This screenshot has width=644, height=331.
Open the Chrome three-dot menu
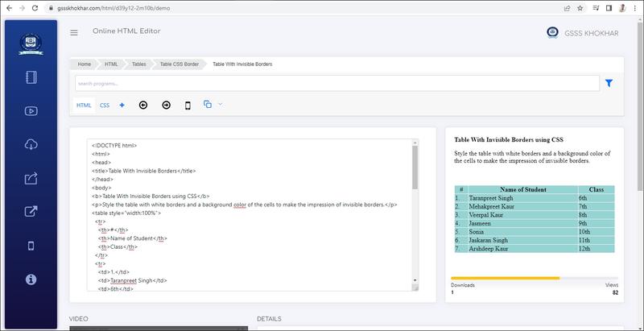634,6
